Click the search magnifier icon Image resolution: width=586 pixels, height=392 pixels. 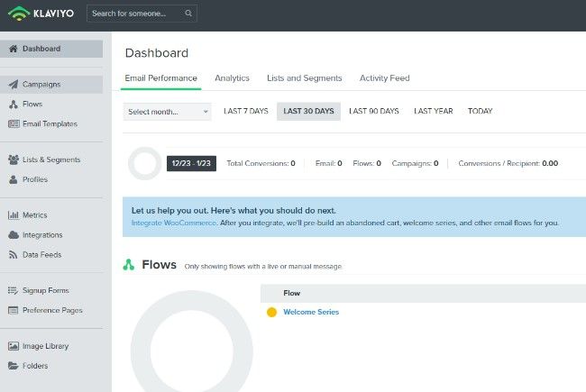point(188,14)
